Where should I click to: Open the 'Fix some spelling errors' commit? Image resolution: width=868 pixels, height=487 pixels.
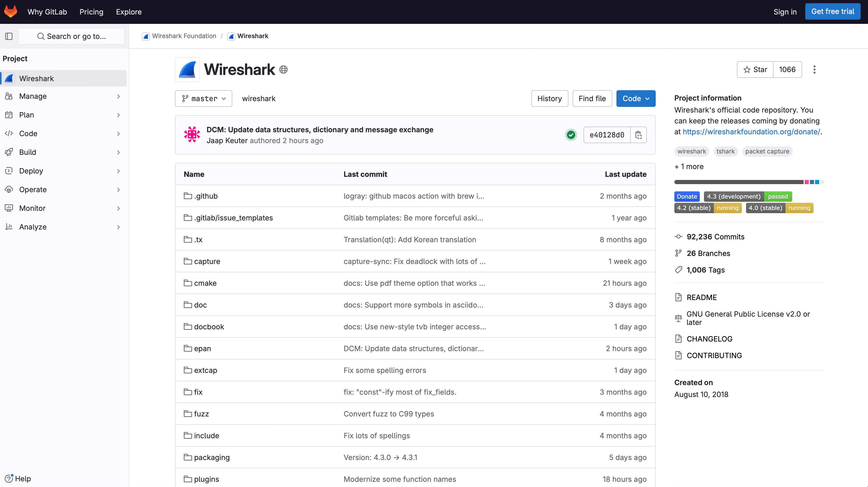point(385,370)
